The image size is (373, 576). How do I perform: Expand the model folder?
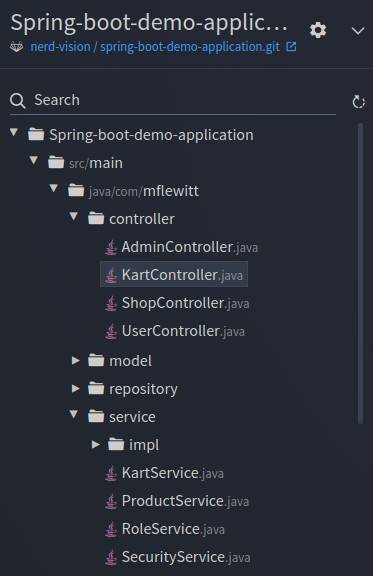tap(76, 360)
